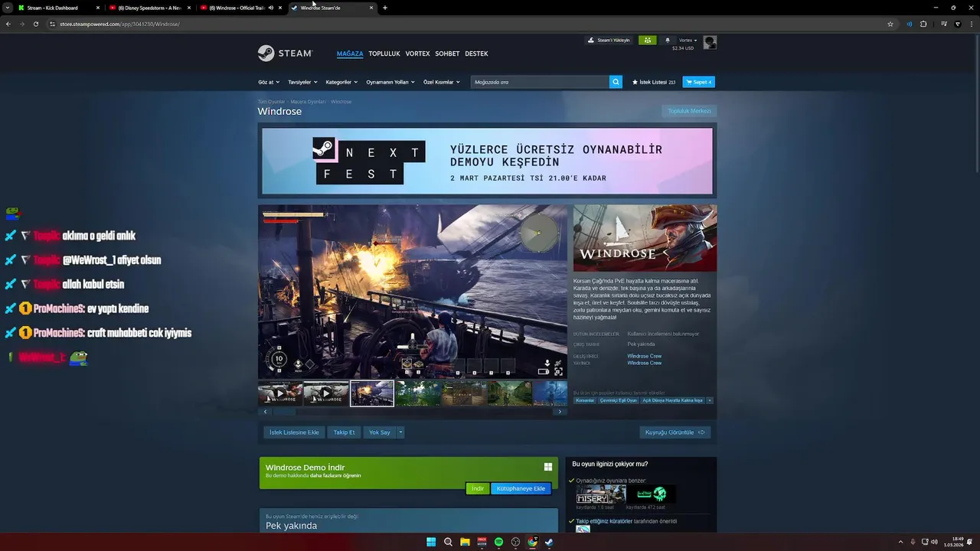Open Spotify from the taskbar
The width and height of the screenshot is (980, 551).
pyautogui.click(x=498, y=542)
